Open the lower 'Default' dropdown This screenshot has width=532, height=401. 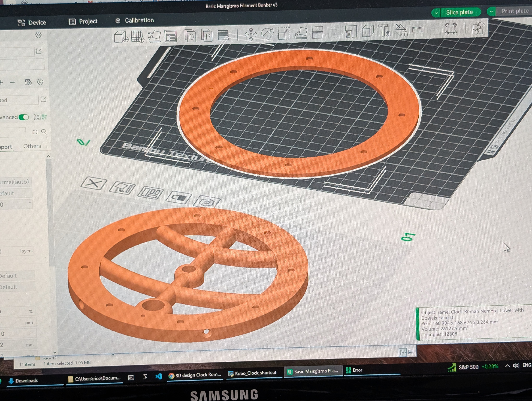pyautogui.click(x=18, y=287)
